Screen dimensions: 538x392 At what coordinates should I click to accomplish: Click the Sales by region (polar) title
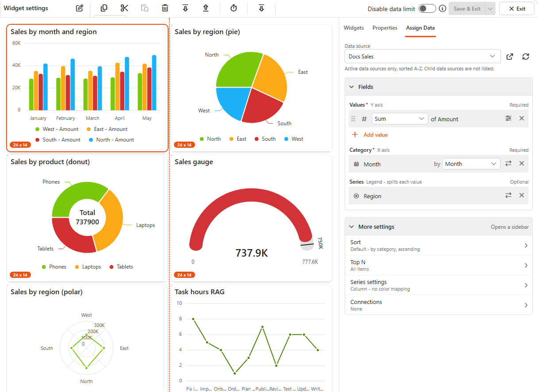[x=46, y=292]
